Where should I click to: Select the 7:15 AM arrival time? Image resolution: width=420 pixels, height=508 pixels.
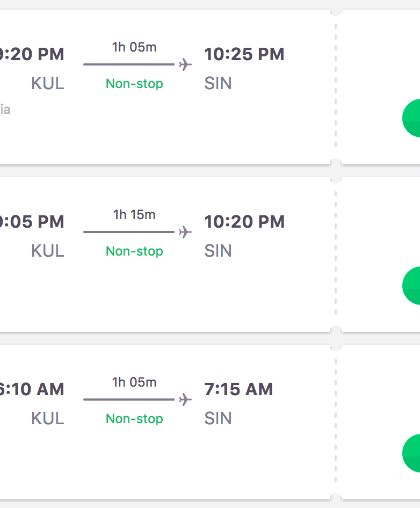238,389
